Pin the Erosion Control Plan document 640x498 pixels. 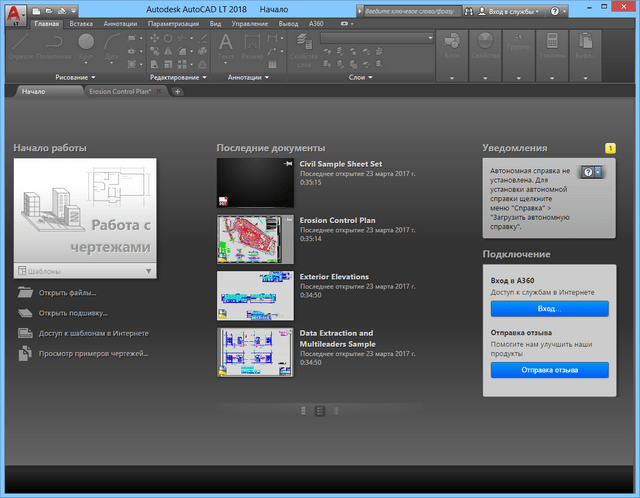click(288, 221)
